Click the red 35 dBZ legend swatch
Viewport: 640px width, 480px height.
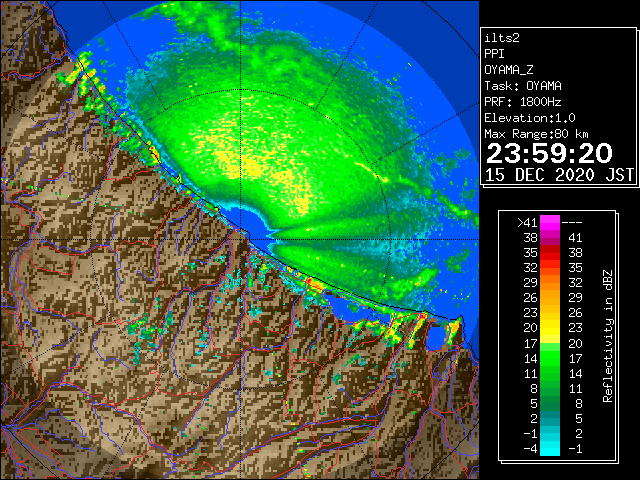click(x=550, y=253)
